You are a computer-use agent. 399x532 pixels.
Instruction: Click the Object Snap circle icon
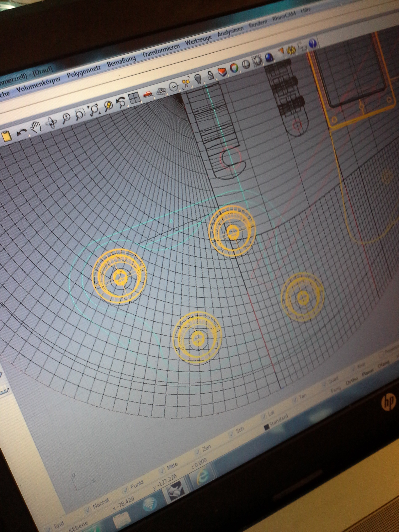[173, 87]
